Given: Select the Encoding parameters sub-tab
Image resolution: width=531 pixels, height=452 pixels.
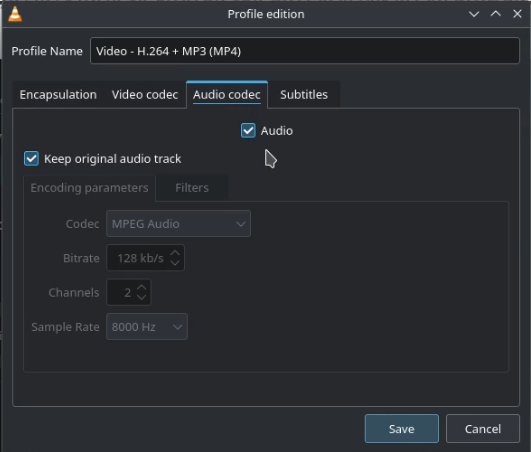Looking at the screenshot, I should coord(89,188).
